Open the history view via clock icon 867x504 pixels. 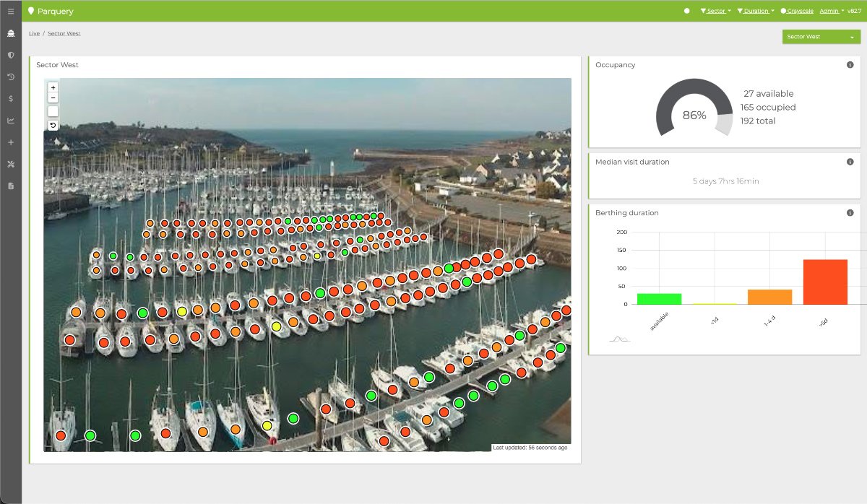pyautogui.click(x=10, y=77)
